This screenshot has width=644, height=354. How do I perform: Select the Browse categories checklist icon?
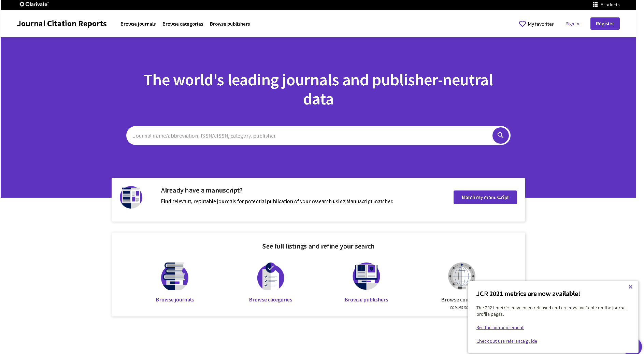point(270,276)
